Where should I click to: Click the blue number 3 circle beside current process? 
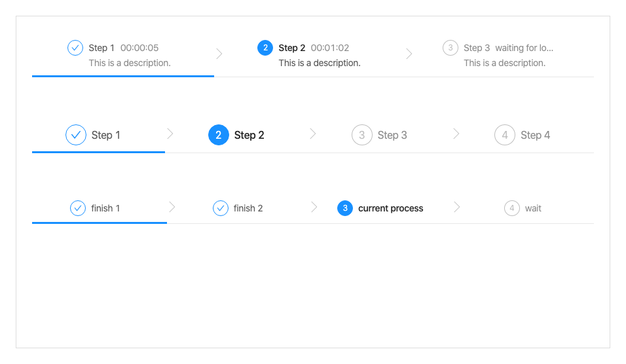click(x=345, y=208)
